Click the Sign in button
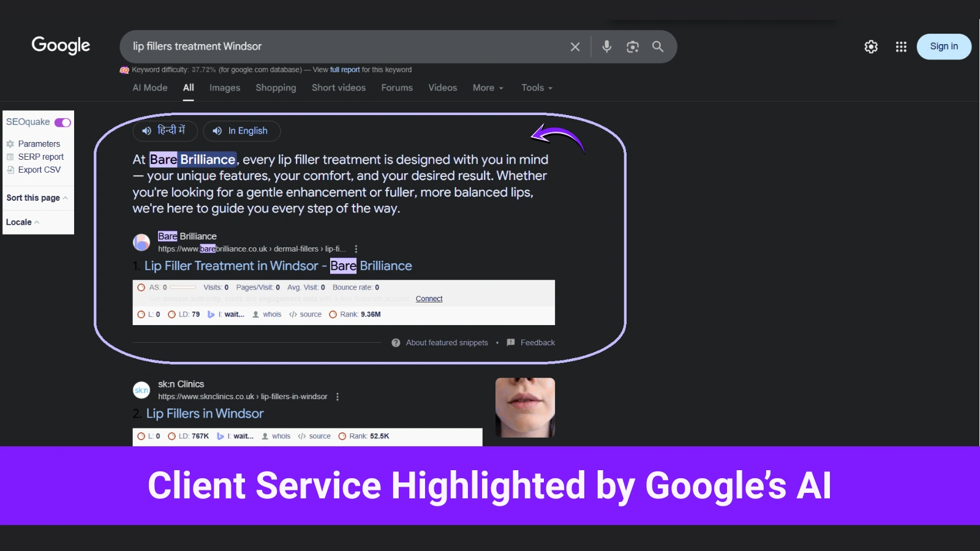The image size is (980, 551). pyautogui.click(x=943, y=46)
